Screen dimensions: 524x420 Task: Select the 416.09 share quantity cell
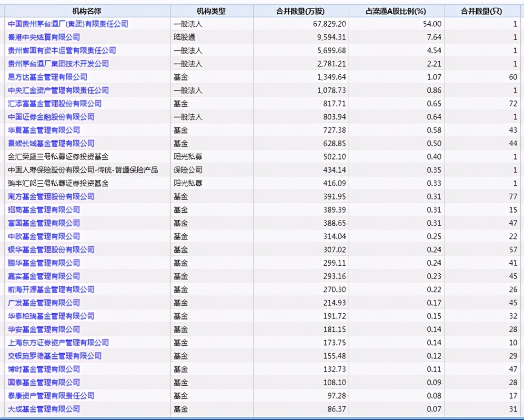334,183
